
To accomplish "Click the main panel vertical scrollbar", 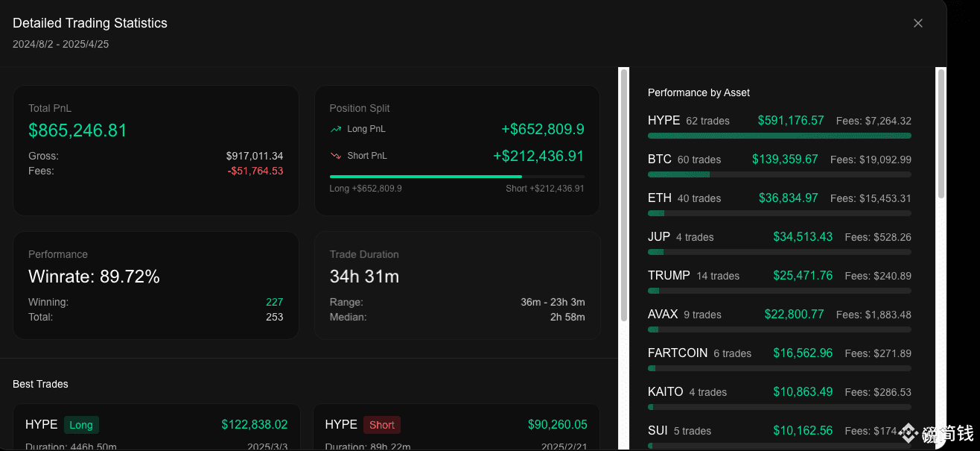I will click(x=624, y=195).
